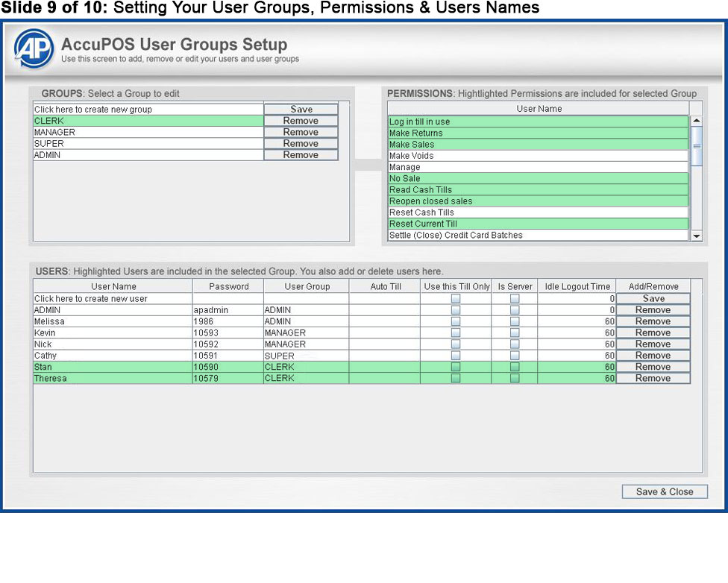
Task: Toggle 'Reset Current Till' permission
Action: [x=538, y=224]
